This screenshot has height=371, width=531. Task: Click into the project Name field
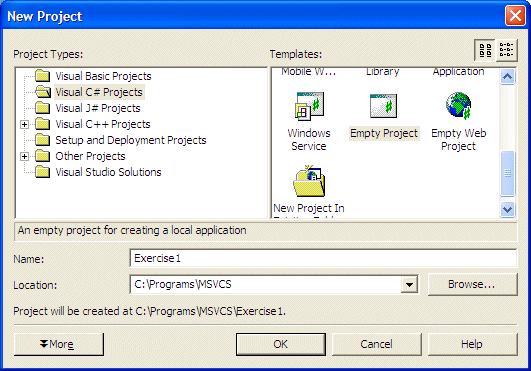click(x=323, y=259)
